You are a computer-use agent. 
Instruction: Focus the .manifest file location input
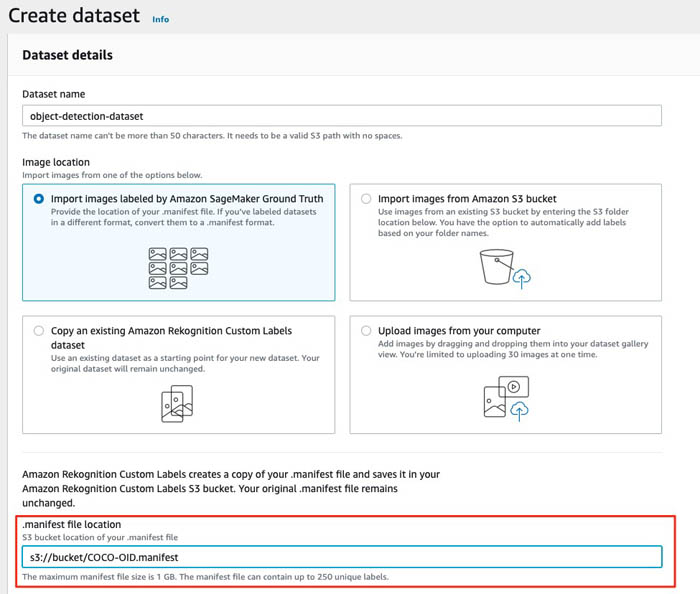[342, 557]
